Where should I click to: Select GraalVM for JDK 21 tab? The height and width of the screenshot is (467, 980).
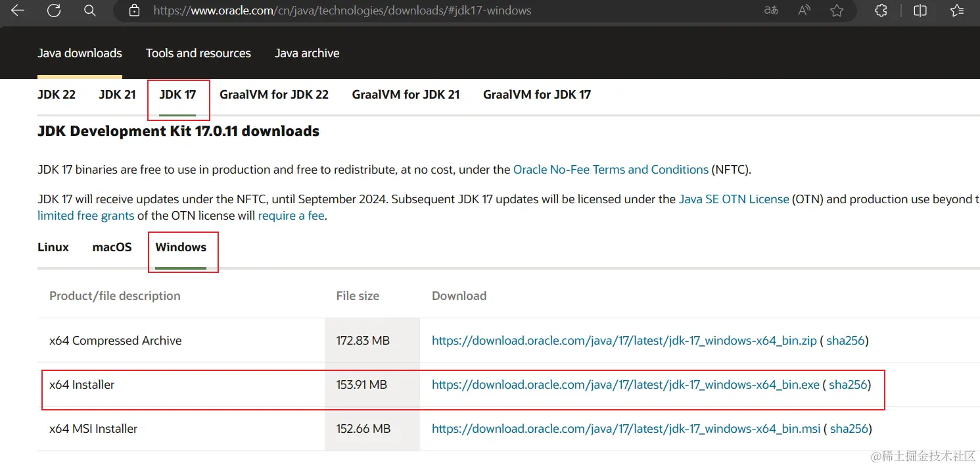point(406,94)
